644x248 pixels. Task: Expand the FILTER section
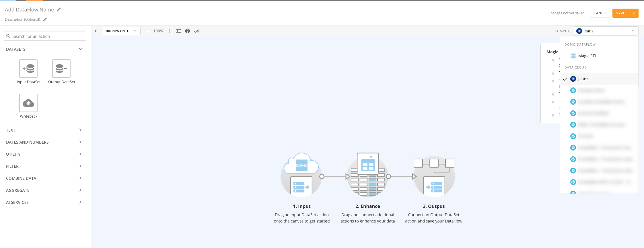81,166
